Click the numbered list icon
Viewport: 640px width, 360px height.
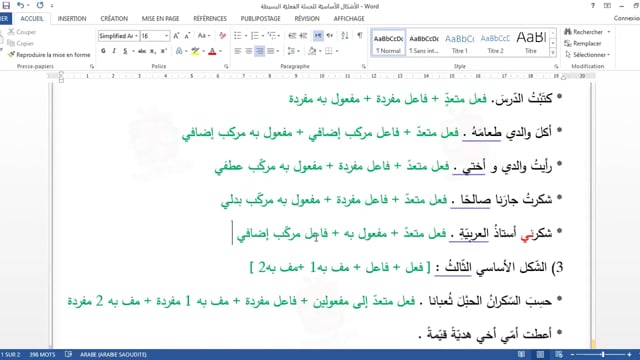255,36
